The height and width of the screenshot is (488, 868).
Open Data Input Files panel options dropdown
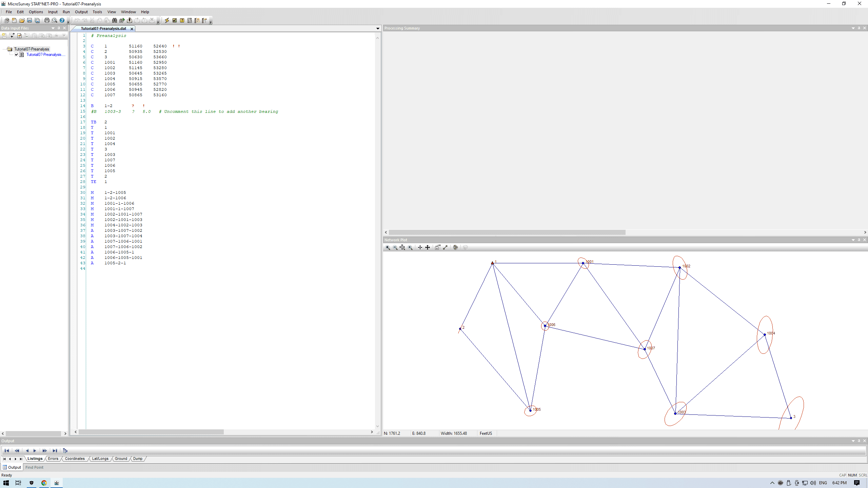(53, 28)
